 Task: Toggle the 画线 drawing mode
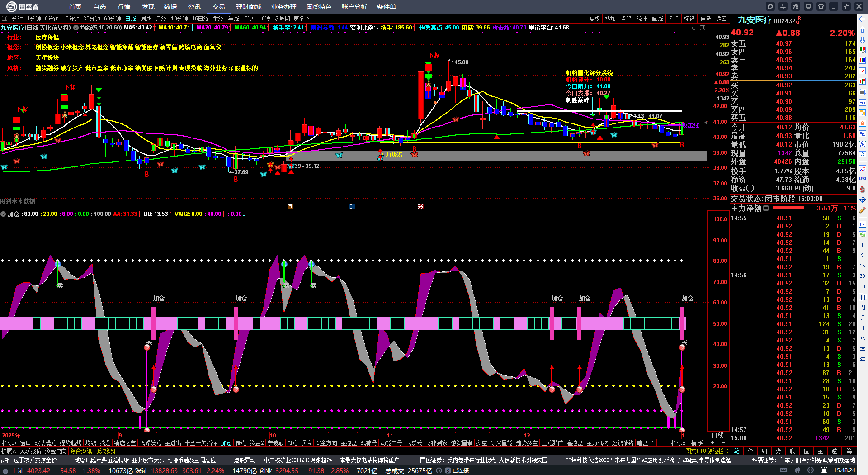click(x=658, y=19)
